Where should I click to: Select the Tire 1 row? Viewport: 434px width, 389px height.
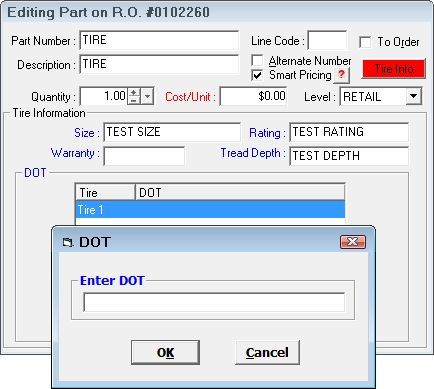click(x=210, y=210)
